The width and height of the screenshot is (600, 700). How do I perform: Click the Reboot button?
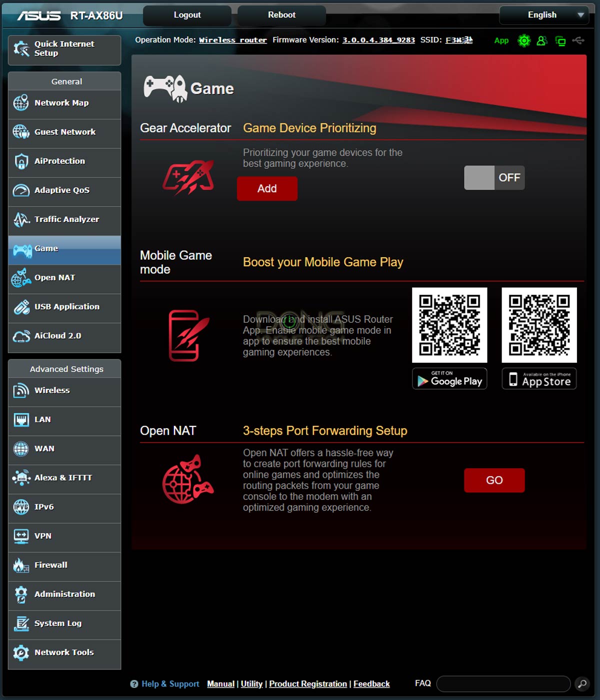click(281, 15)
